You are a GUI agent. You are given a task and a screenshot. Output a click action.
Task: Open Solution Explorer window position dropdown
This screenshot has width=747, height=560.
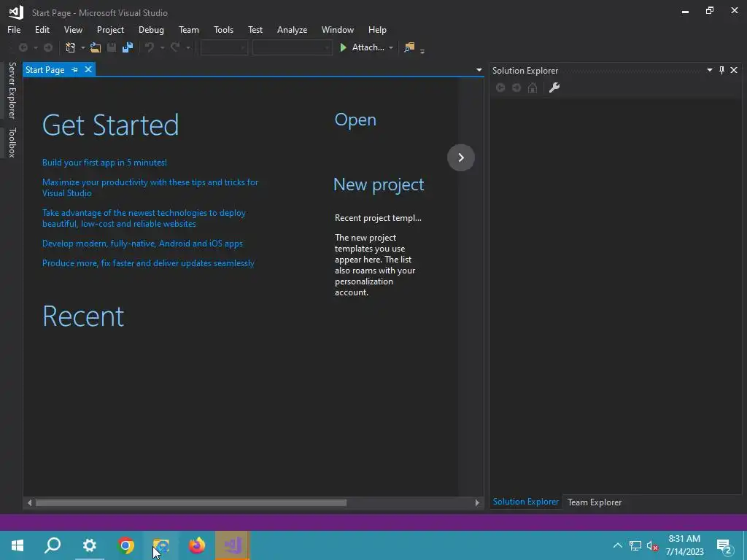click(x=709, y=70)
